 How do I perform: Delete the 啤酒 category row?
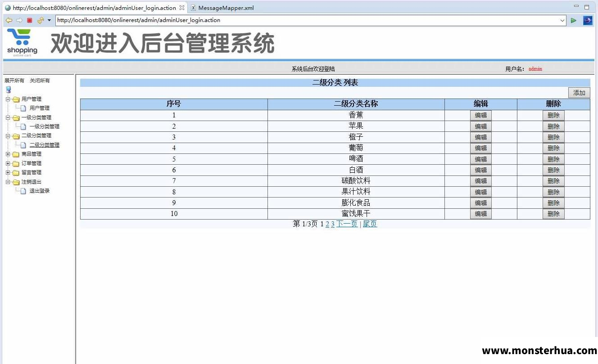coord(553,159)
